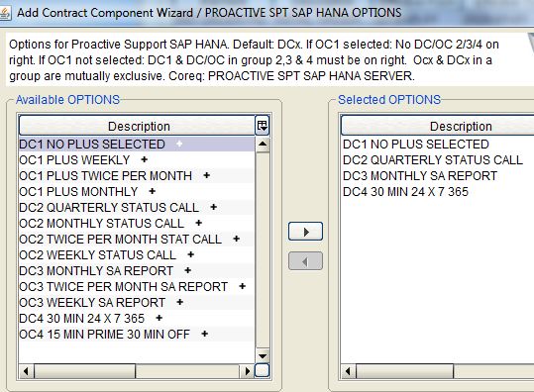
Task: Select DC2 QUARTERLY STATUS CALL in Available list
Action: [137, 207]
